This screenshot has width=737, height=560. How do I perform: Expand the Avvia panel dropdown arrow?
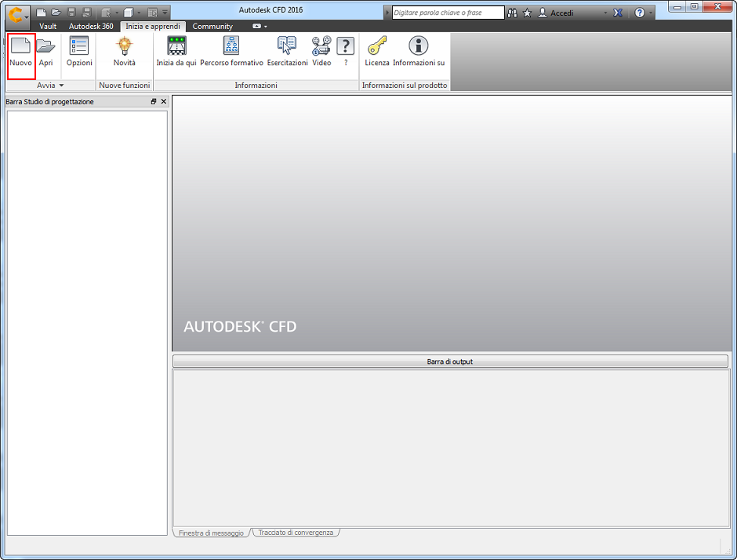62,85
